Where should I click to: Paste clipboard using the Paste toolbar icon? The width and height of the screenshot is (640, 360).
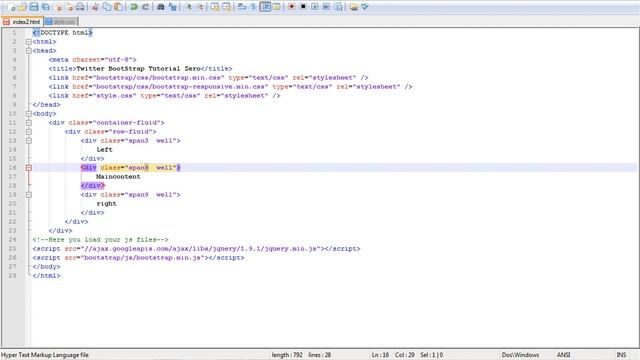coord(118,7)
